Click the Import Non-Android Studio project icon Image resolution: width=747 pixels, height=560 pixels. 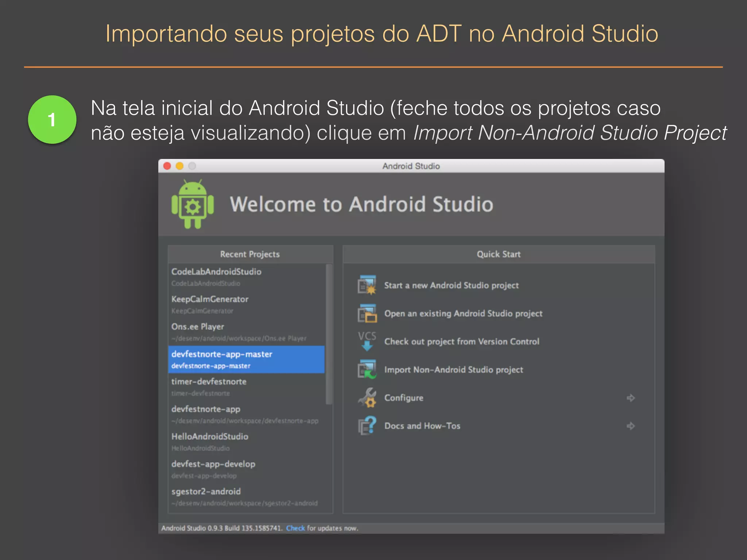367,369
